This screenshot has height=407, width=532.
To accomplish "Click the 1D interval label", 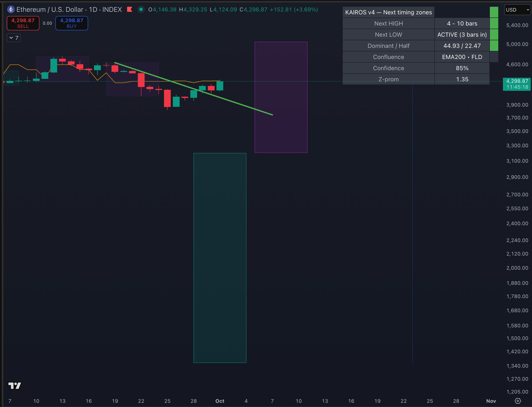I will tap(93, 10).
